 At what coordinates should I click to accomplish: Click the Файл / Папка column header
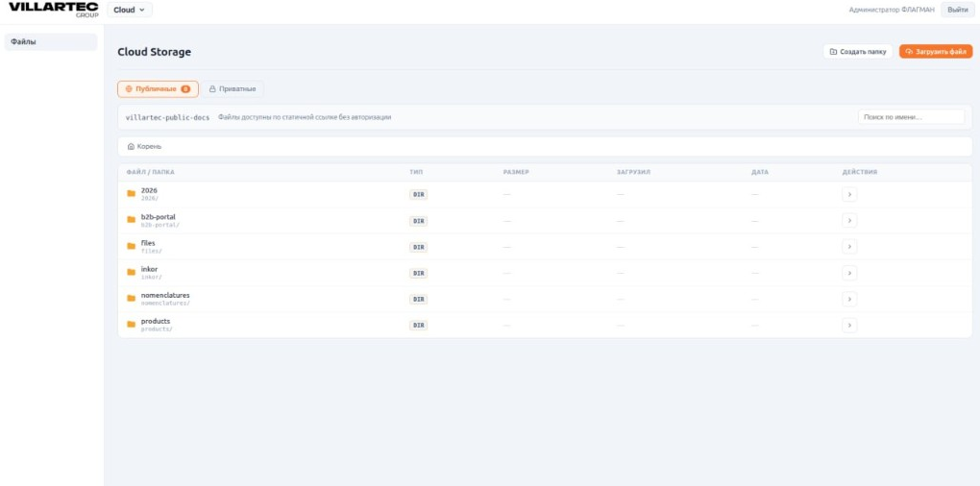(x=151, y=172)
